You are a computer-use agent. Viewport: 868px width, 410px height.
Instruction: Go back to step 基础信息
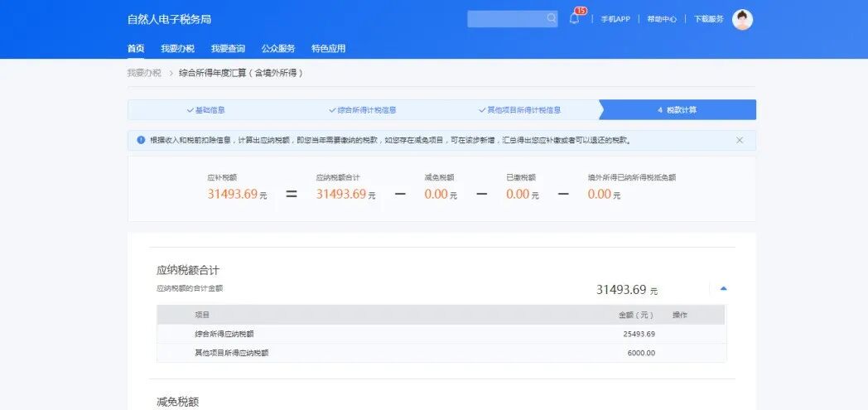(x=206, y=110)
